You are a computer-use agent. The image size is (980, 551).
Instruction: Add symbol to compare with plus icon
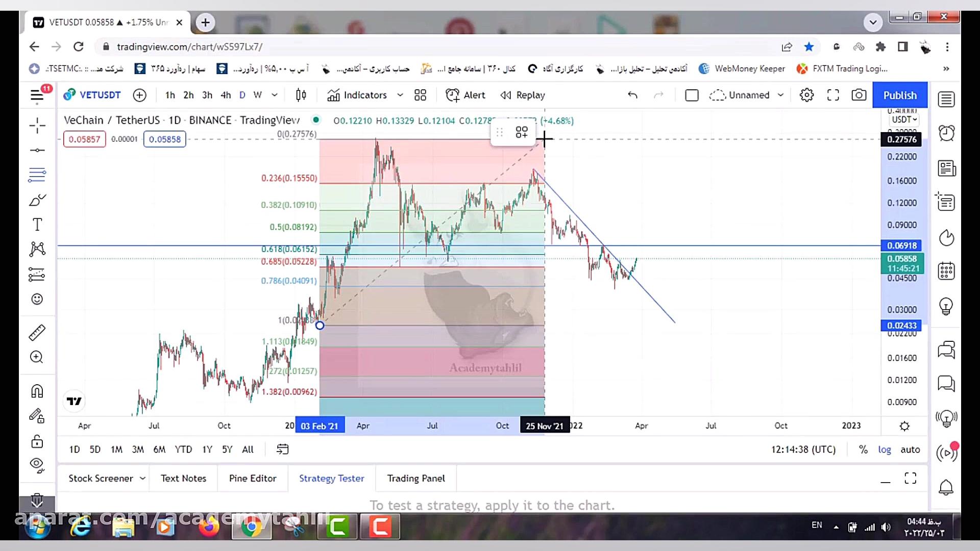click(x=139, y=95)
